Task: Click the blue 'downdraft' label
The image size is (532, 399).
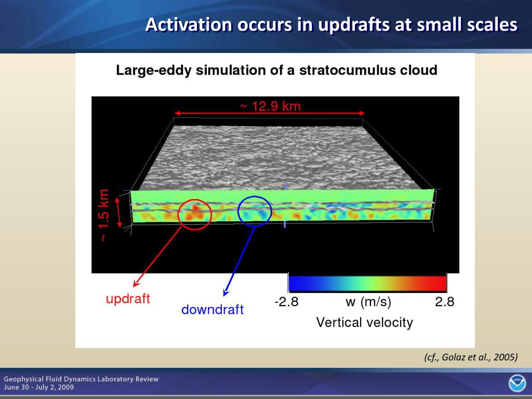Action: pyautogui.click(x=212, y=310)
